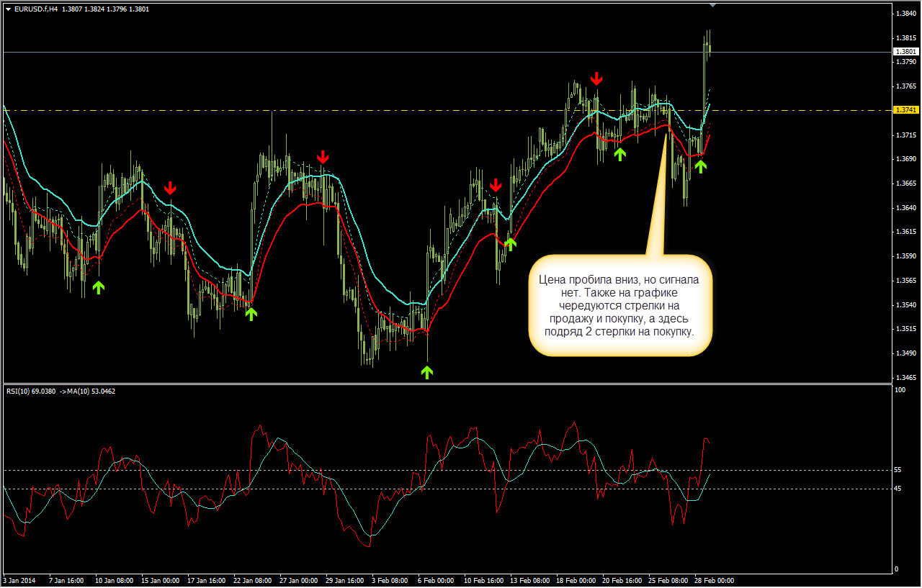Click the 1.3665 price scale value
The width and height of the screenshot is (922, 588).
(906, 184)
